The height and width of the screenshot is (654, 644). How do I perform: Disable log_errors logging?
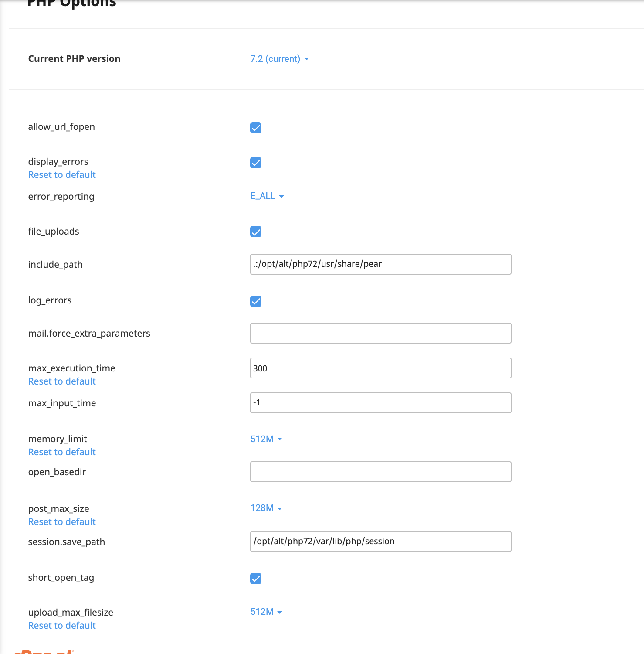pyautogui.click(x=256, y=301)
